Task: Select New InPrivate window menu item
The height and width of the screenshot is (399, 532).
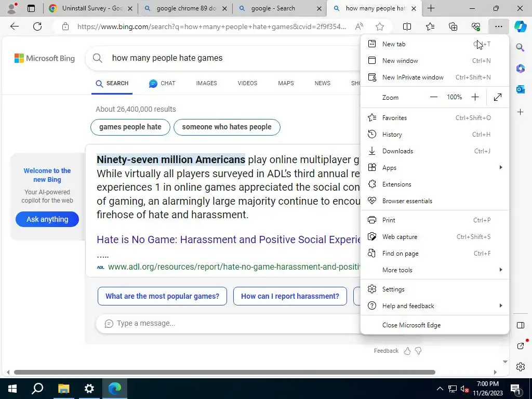Action: (x=435, y=77)
